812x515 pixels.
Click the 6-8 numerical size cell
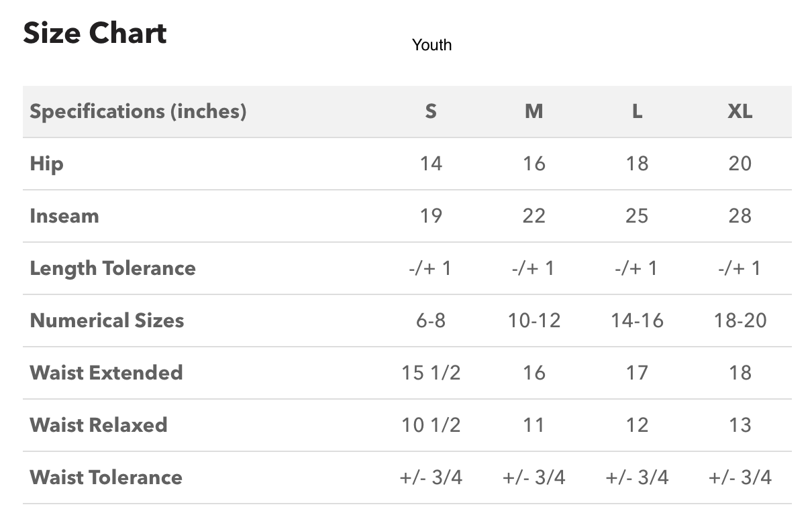tap(431, 321)
